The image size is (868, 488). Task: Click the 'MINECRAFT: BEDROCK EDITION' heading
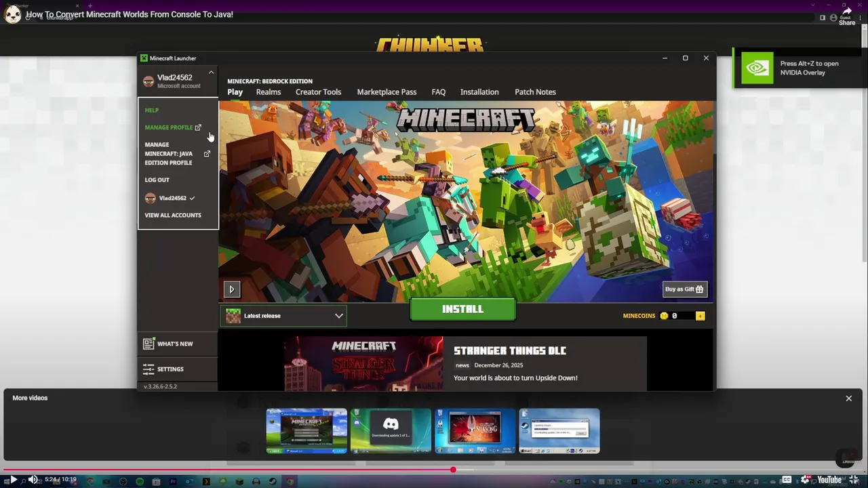(270, 81)
